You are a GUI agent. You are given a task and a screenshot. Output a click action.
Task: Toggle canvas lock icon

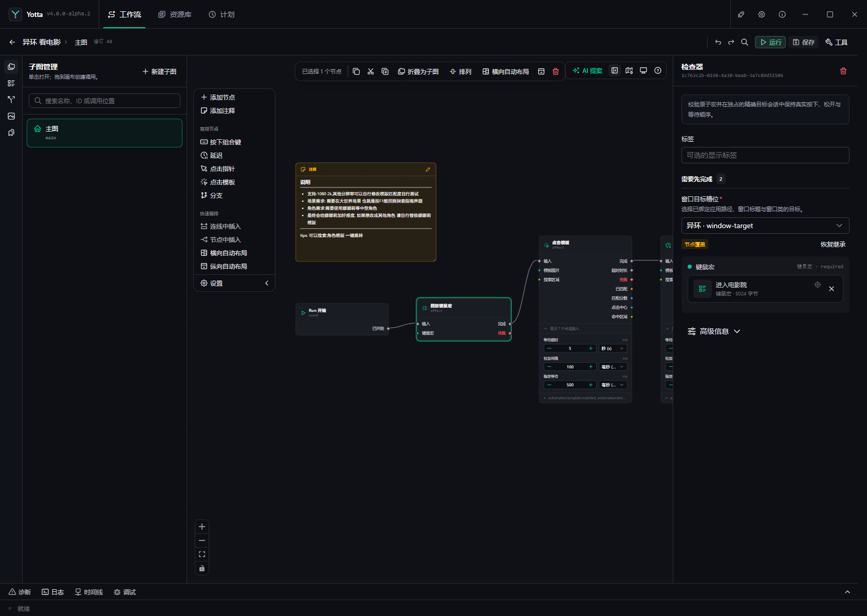[x=202, y=568]
